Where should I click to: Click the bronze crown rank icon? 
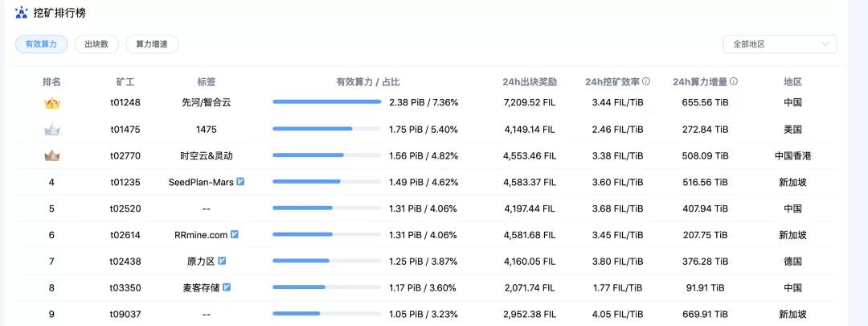pos(52,156)
